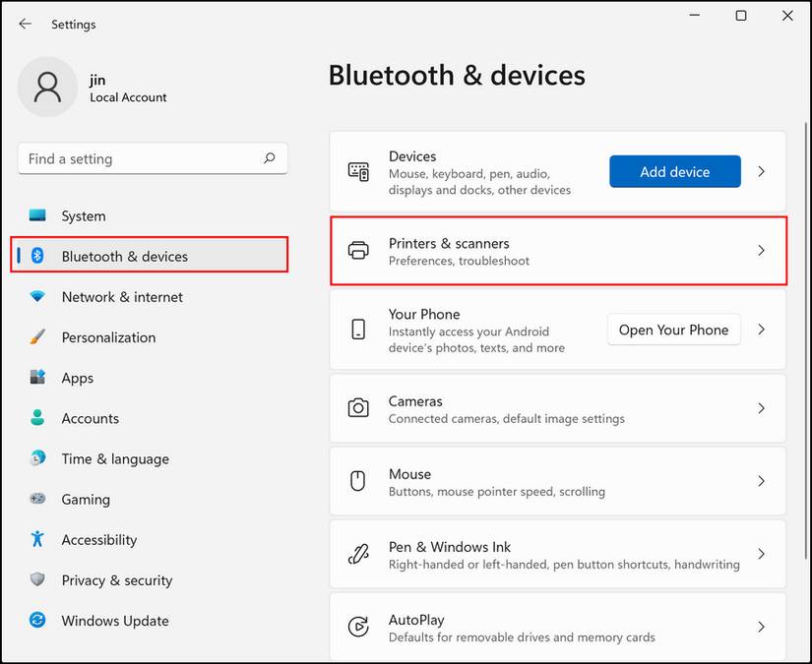Click the back arrow in Settings header
The width and height of the screenshot is (812, 664).
tap(25, 24)
